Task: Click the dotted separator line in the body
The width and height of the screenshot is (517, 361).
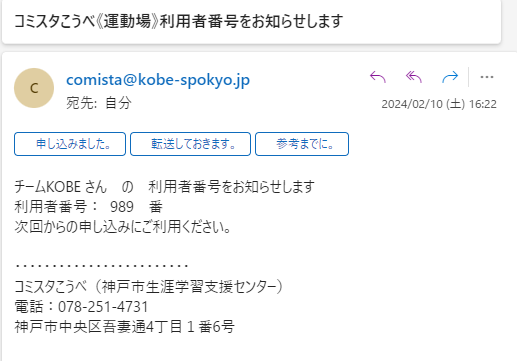Action: click(102, 266)
